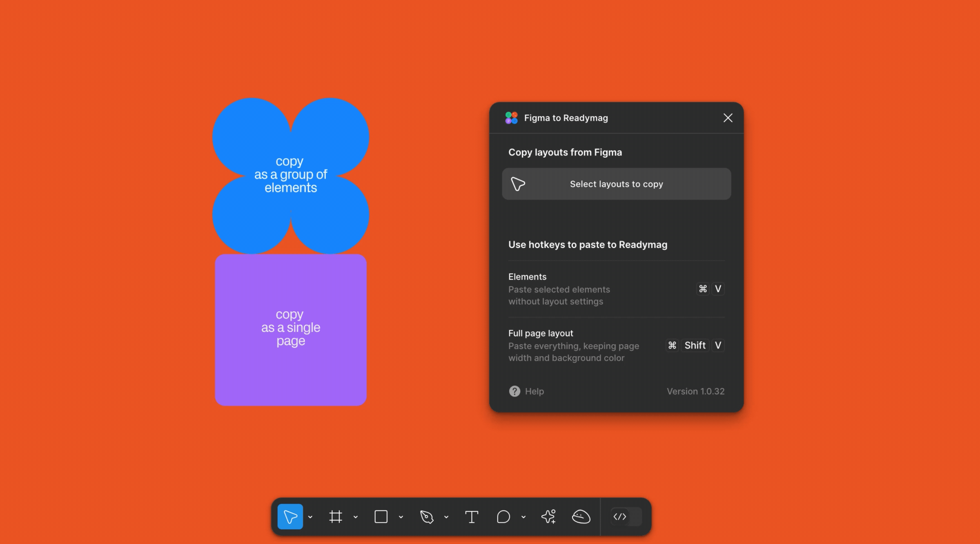The image size is (980, 544).
Task: Click the Elements hotkey heading
Action: click(527, 276)
